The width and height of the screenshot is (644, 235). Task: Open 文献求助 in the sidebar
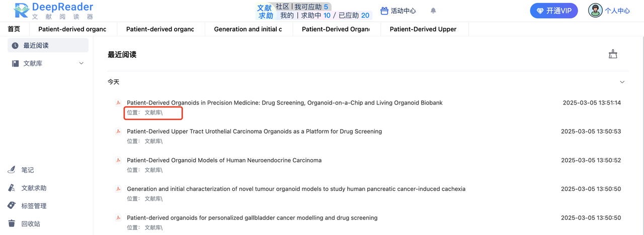point(34,188)
